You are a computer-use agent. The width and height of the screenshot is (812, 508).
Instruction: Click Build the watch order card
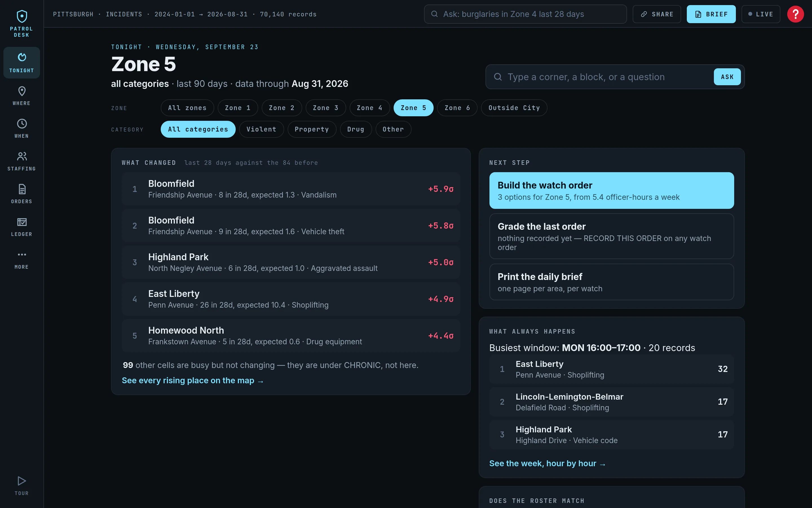[611, 190]
